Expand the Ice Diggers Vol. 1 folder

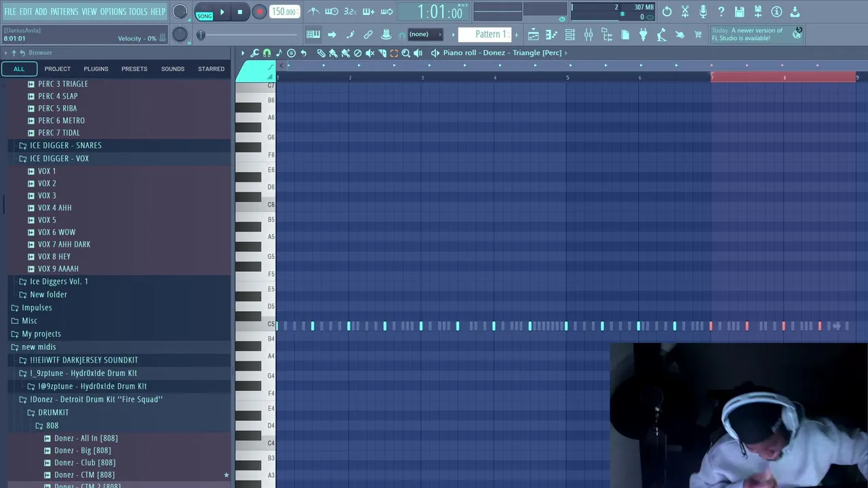(x=59, y=282)
